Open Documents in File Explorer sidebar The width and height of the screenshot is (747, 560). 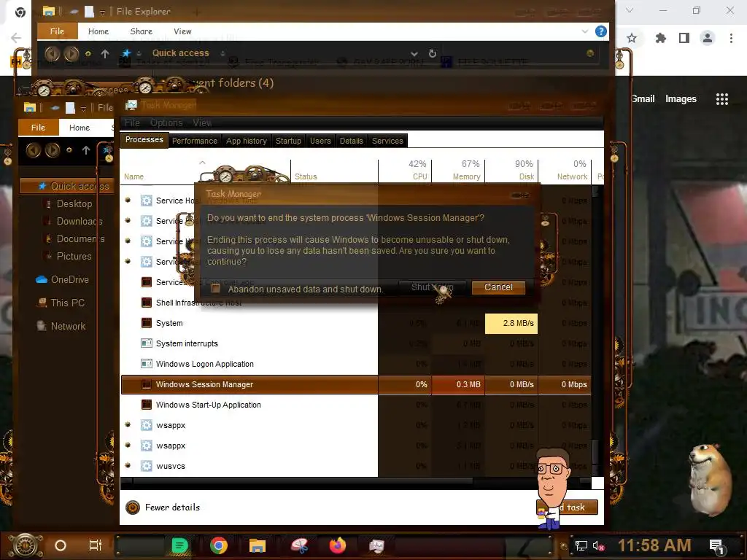80,238
